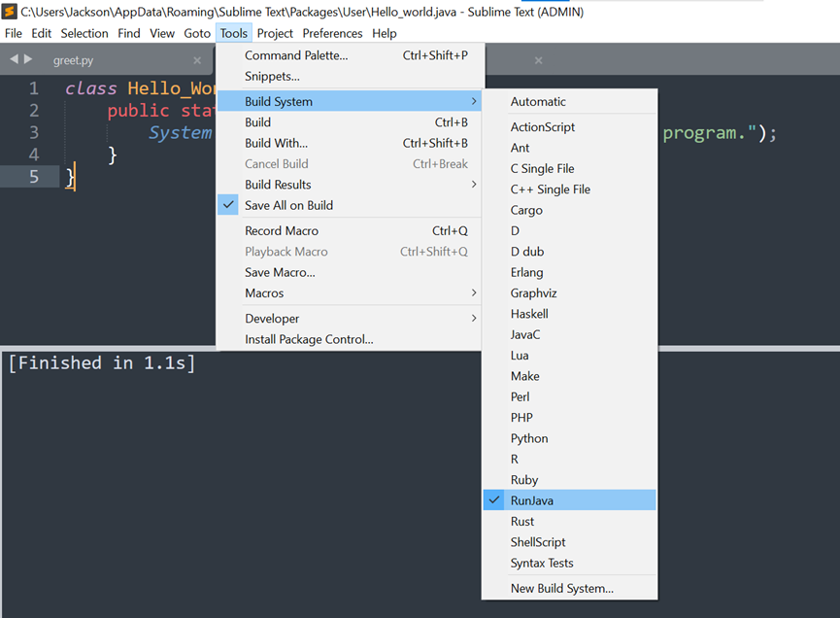840x618 pixels.
Task: Expand the Macros submenu
Action: 349,292
